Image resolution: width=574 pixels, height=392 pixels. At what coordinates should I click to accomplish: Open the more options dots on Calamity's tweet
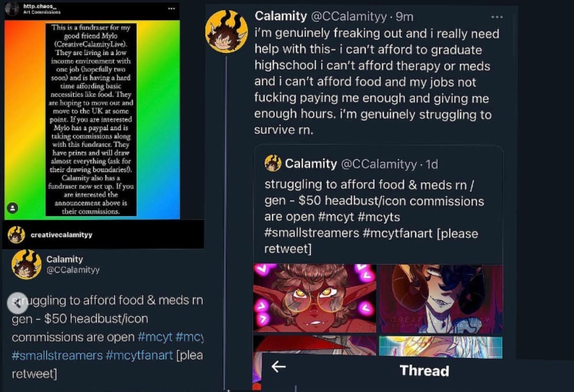click(x=497, y=17)
